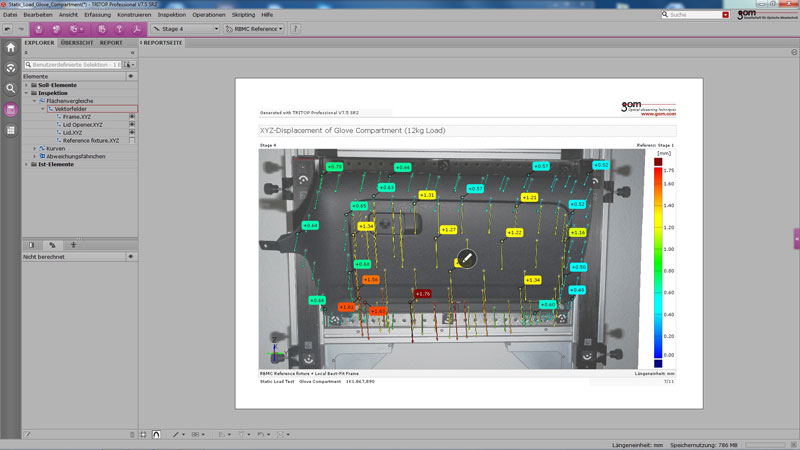
Task: Click the trash delete icon at panel bottom
Action: click(131, 435)
